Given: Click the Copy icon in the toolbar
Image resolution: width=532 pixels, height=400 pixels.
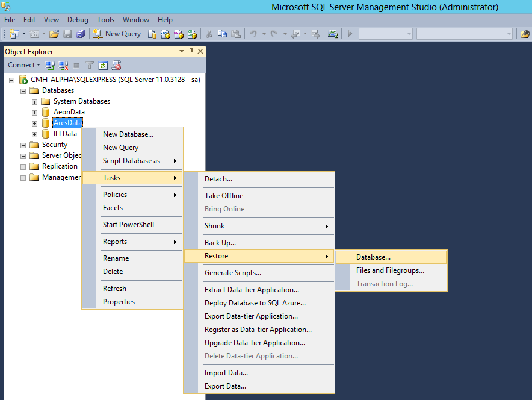Looking at the screenshot, I should click(222, 33).
